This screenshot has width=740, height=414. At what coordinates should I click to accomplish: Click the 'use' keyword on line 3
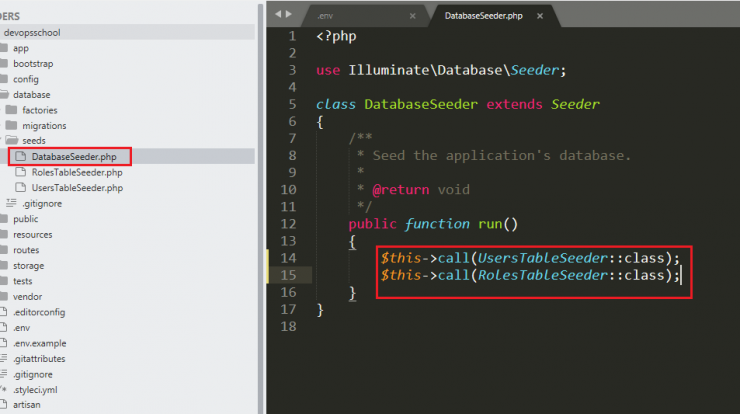tap(328, 70)
